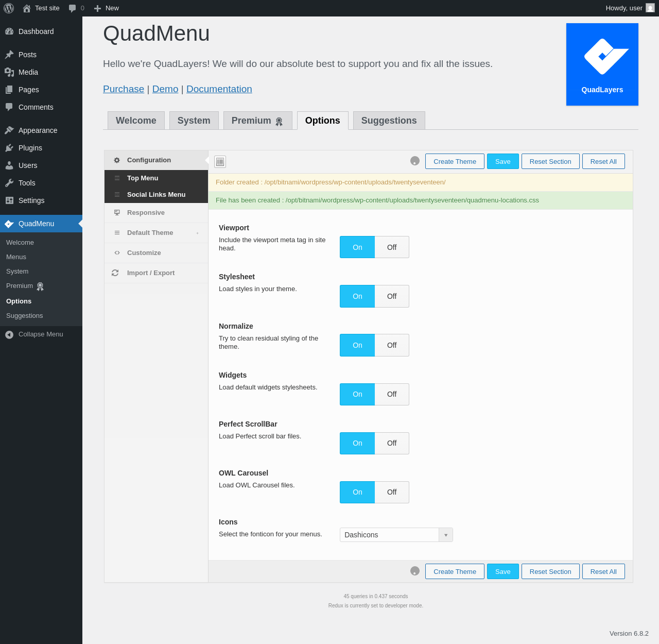Click the Comments icon in sidebar
This screenshot has height=644, width=659.
(9, 107)
